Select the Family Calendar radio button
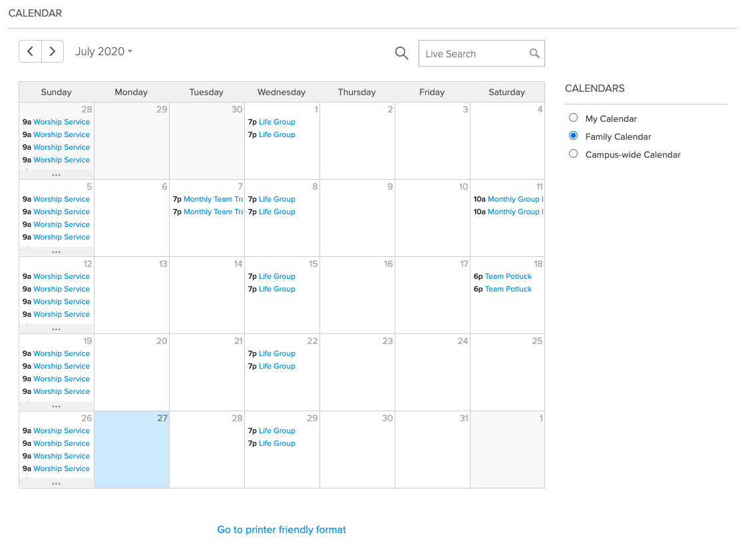 tap(573, 136)
